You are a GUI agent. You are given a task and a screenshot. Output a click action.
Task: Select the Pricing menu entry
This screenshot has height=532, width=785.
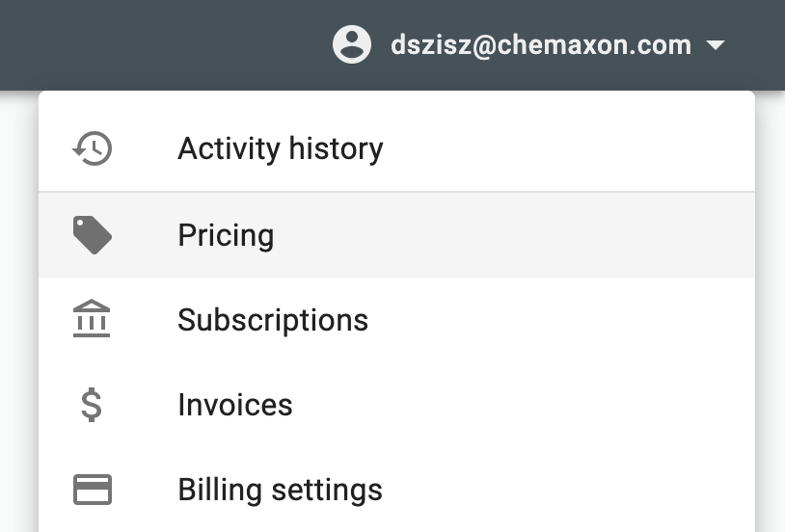(226, 235)
